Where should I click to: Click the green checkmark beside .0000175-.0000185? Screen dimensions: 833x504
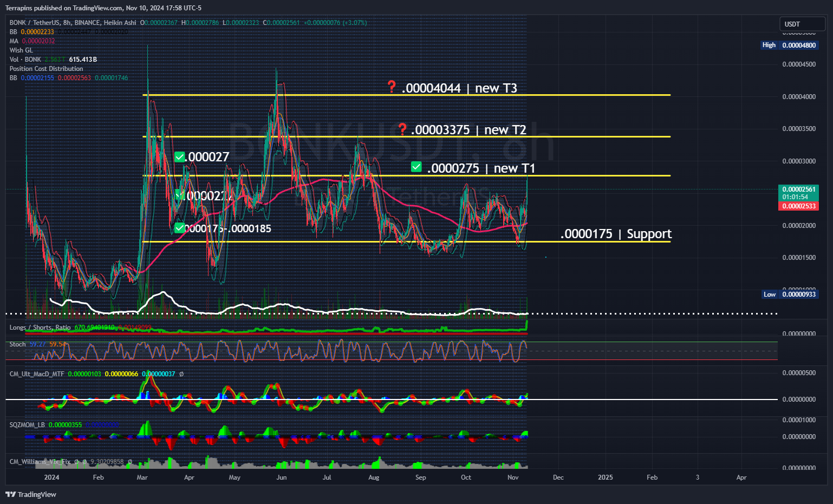(180, 228)
